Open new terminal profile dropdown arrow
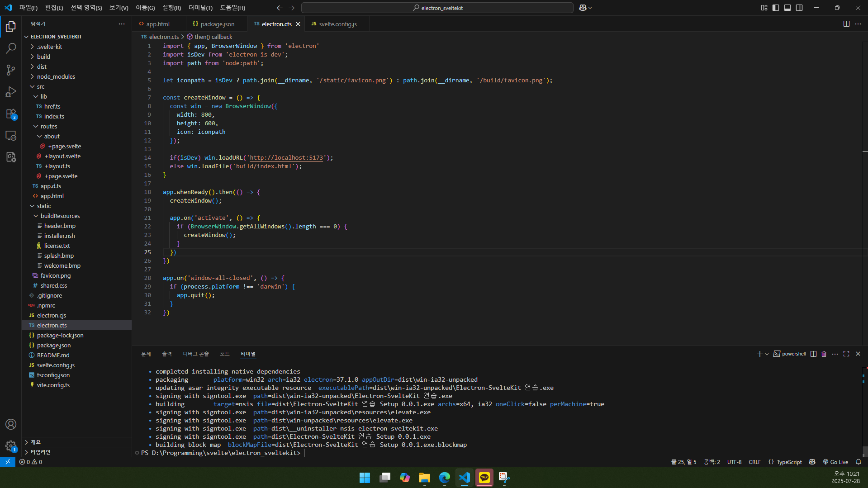The height and width of the screenshot is (488, 868). (x=767, y=354)
